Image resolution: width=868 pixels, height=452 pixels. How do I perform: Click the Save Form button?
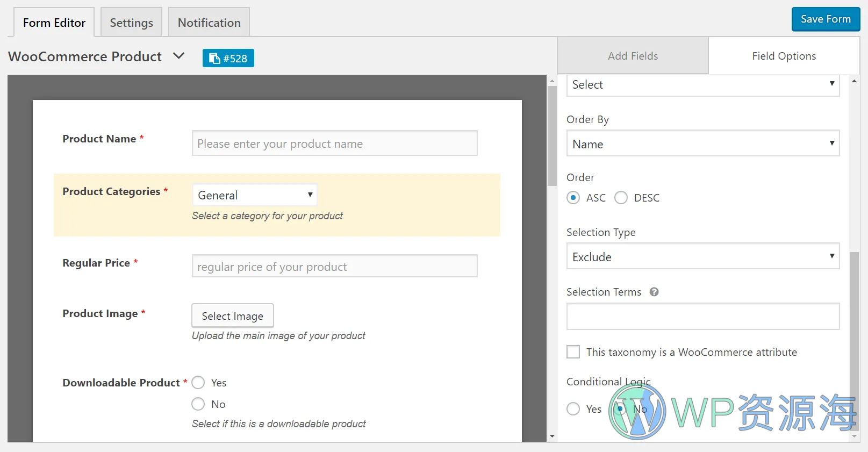[x=826, y=19]
